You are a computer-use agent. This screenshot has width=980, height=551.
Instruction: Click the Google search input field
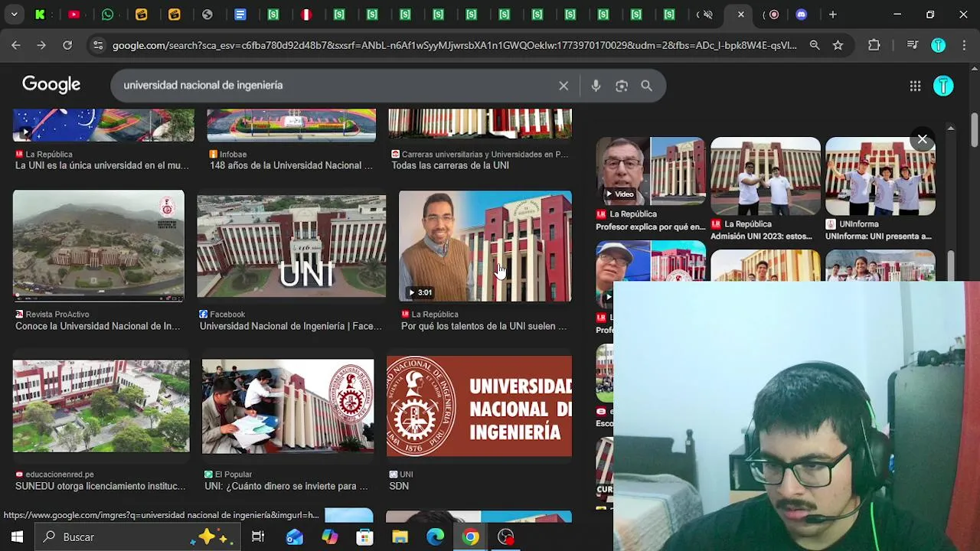[337, 86]
